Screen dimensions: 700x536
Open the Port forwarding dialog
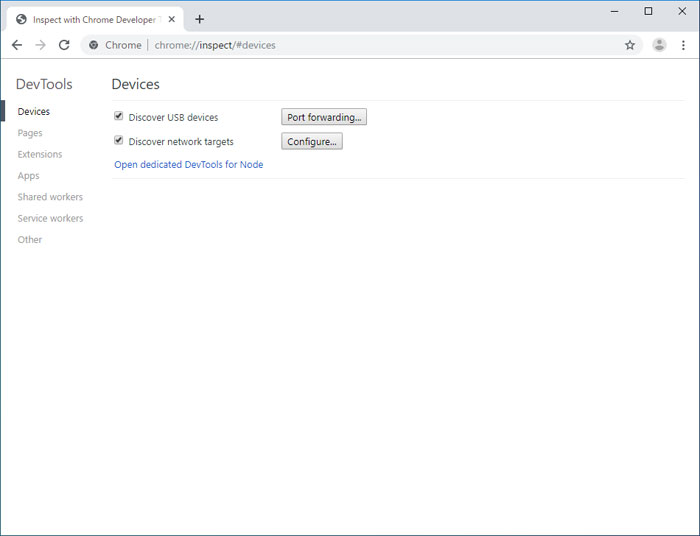[324, 117]
